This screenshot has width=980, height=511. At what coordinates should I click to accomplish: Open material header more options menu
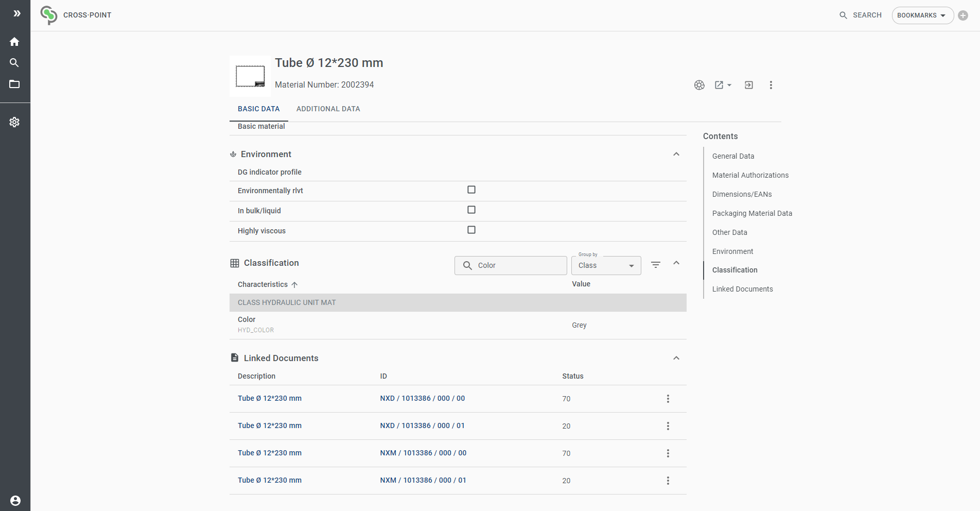[771, 85]
